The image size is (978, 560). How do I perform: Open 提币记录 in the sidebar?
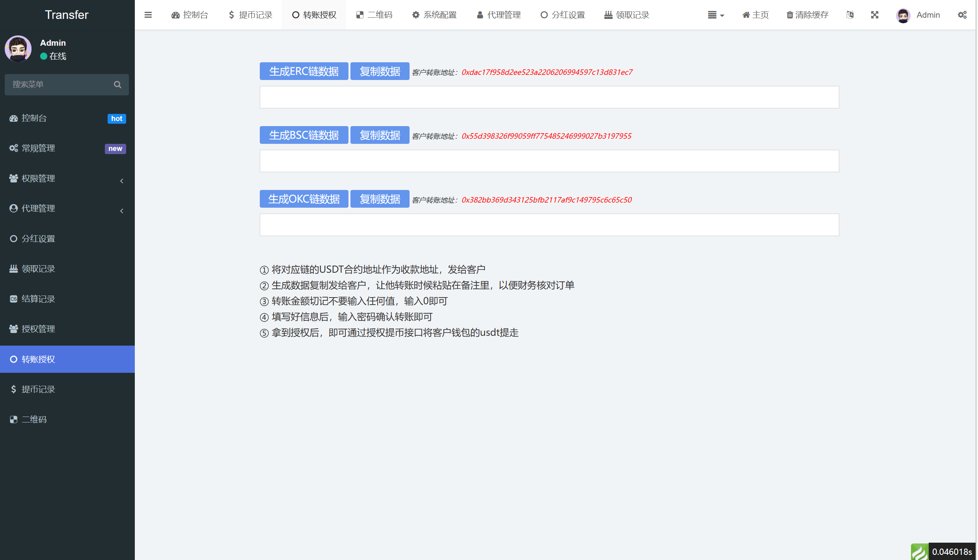click(67, 389)
